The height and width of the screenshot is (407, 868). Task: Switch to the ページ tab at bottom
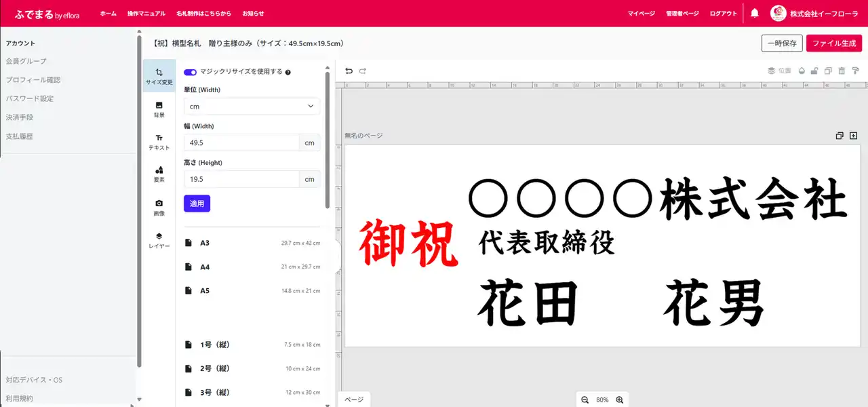[355, 400]
